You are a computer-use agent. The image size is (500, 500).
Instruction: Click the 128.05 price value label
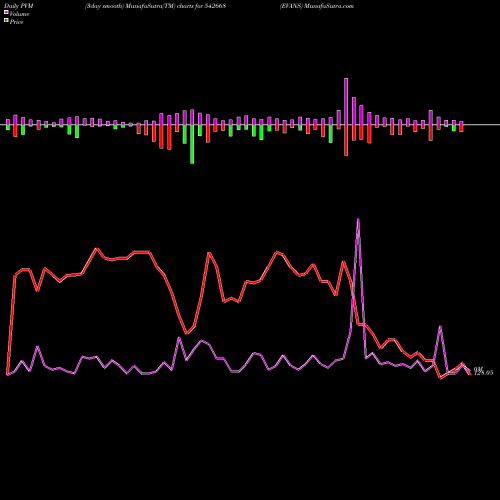coord(483,373)
